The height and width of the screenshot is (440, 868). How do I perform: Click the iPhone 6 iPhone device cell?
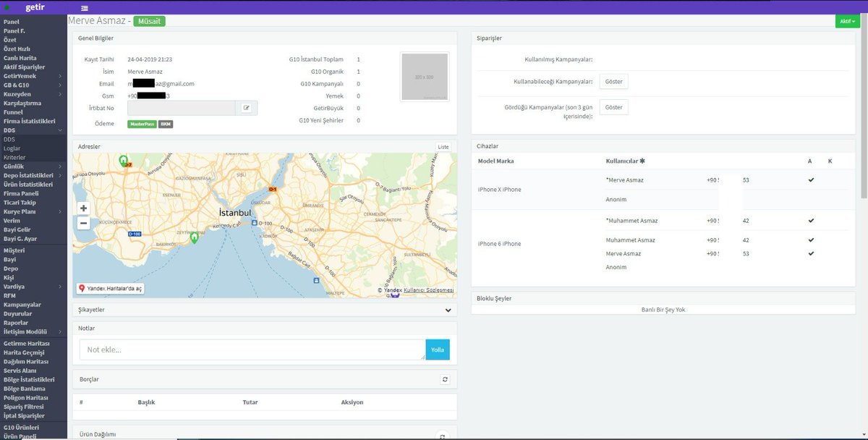tap(499, 244)
